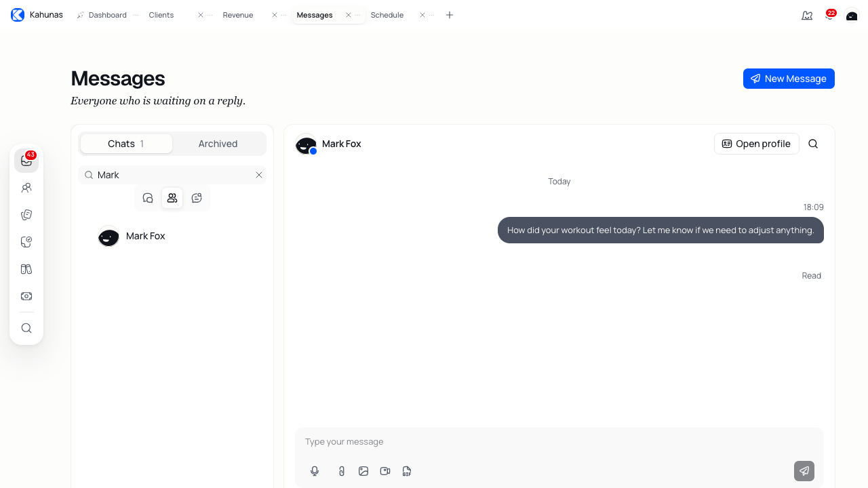Click the stacked cards icon in sidebar
The width and height of the screenshot is (868, 488).
pyautogui.click(x=26, y=215)
